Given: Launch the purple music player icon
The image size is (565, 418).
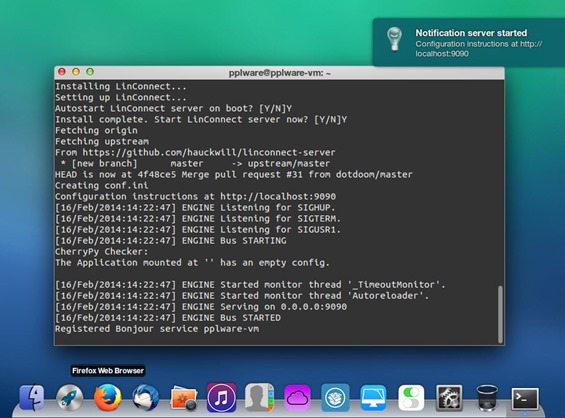Looking at the screenshot, I should coord(222,398).
